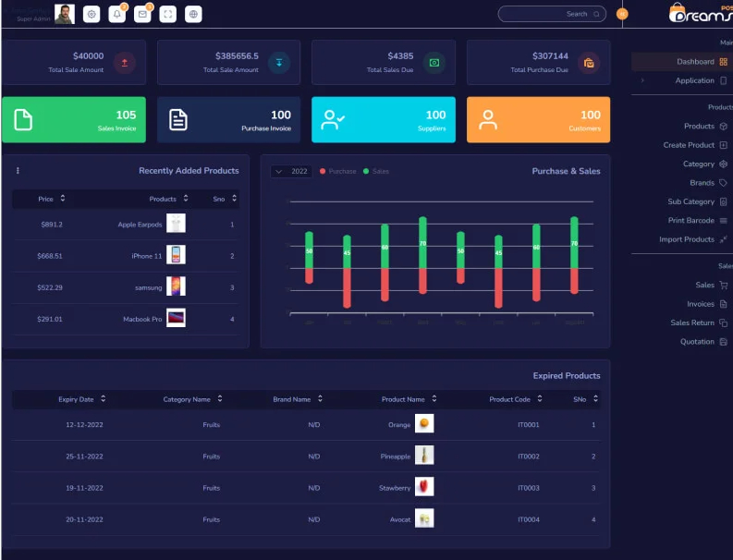
Task: Click the Macbook Pro product name
Action: pos(142,319)
